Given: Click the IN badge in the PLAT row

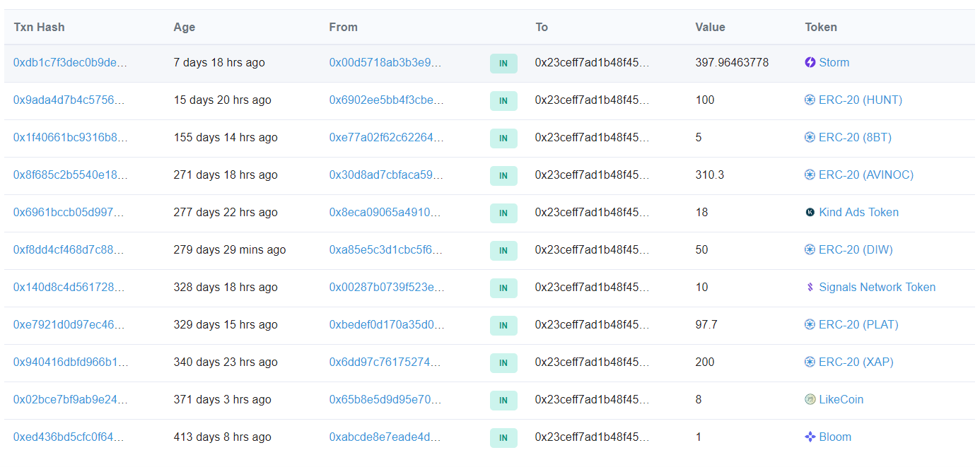Looking at the screenshot, I should [503, 326].
